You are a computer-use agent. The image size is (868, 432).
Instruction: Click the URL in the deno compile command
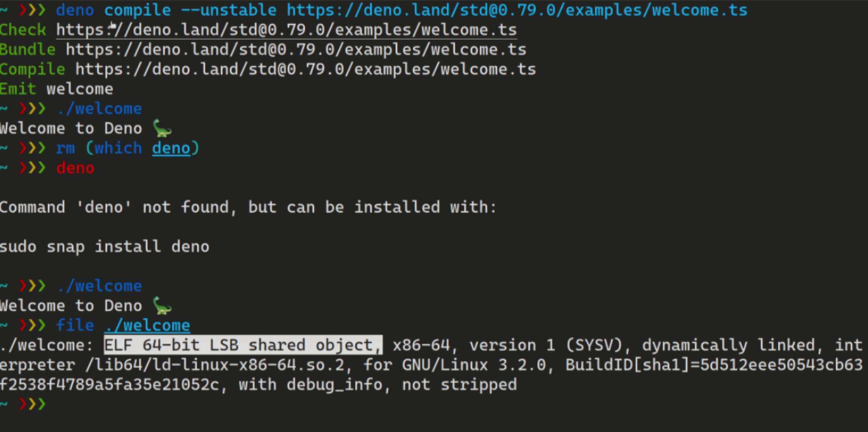click(517, 10)
